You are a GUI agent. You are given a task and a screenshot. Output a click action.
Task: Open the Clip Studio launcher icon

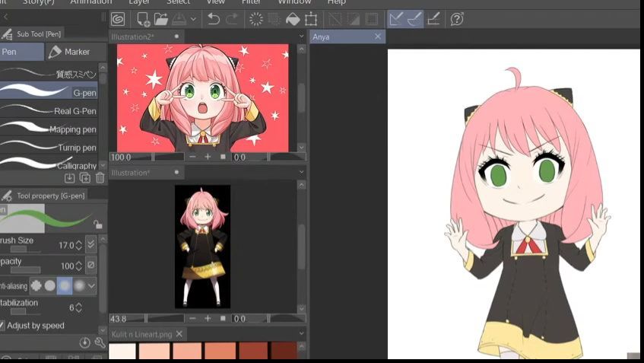click(x=118, y=19)
